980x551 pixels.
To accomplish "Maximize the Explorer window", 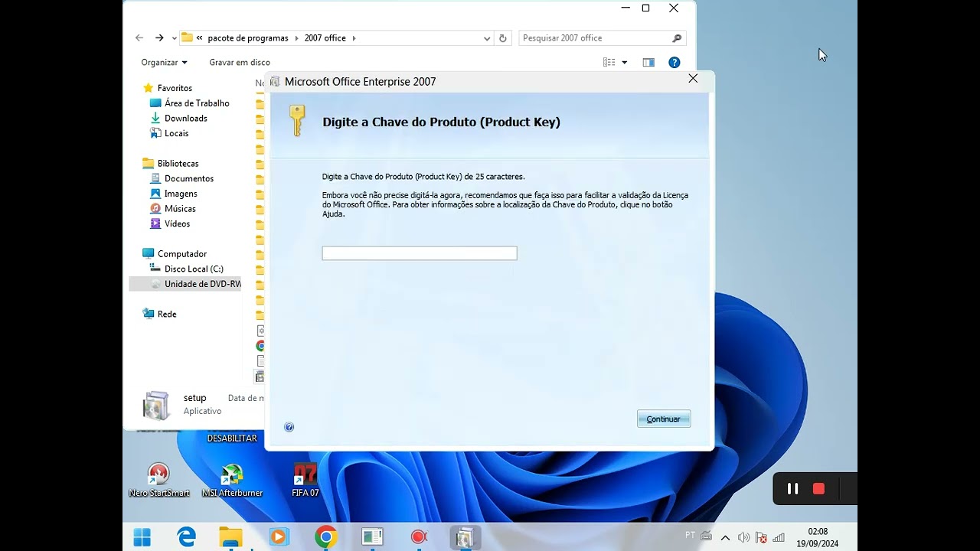I will (x=645, y=8).
